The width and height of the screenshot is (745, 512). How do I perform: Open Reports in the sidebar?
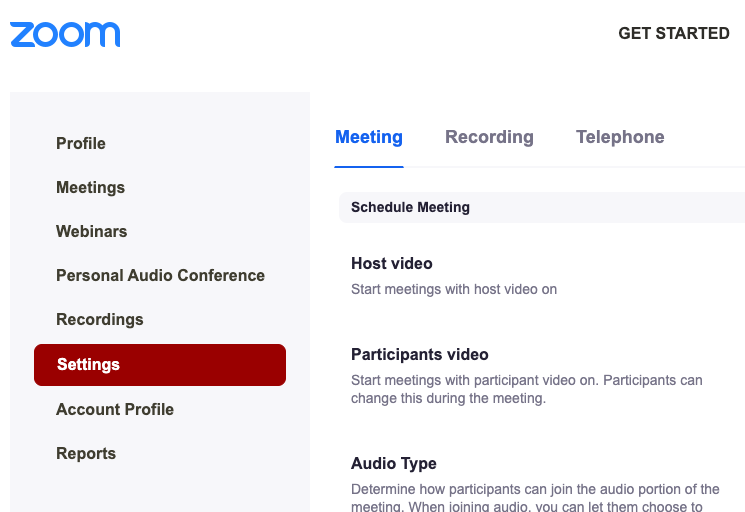86,453
